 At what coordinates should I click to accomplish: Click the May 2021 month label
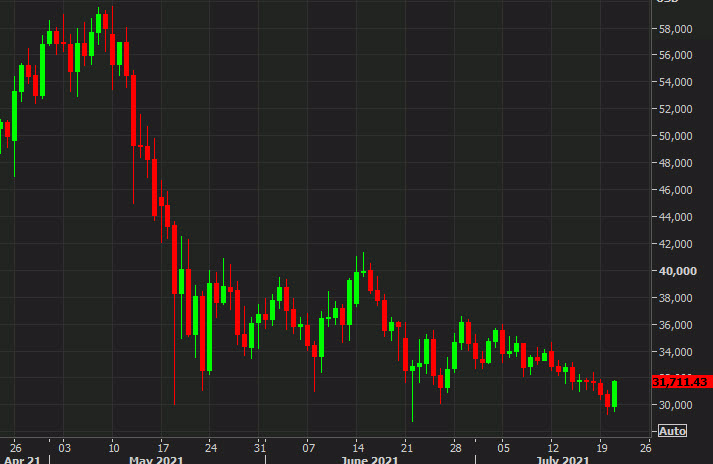(156, 460)
